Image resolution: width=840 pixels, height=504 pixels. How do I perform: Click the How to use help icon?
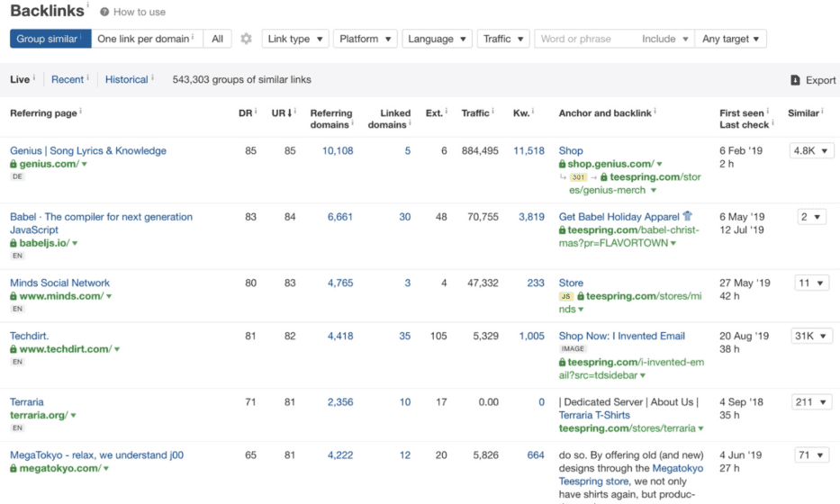pos(104,12)
